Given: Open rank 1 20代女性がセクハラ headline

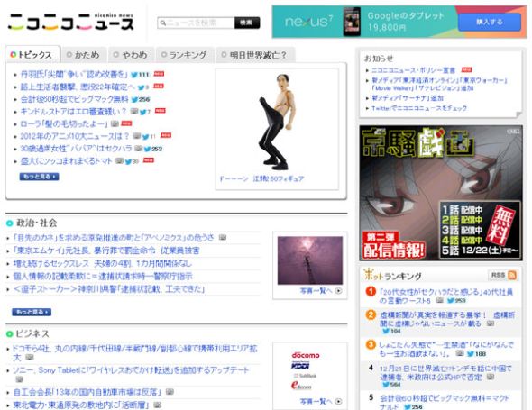Looking at the screenshot, I should [445, 296].
